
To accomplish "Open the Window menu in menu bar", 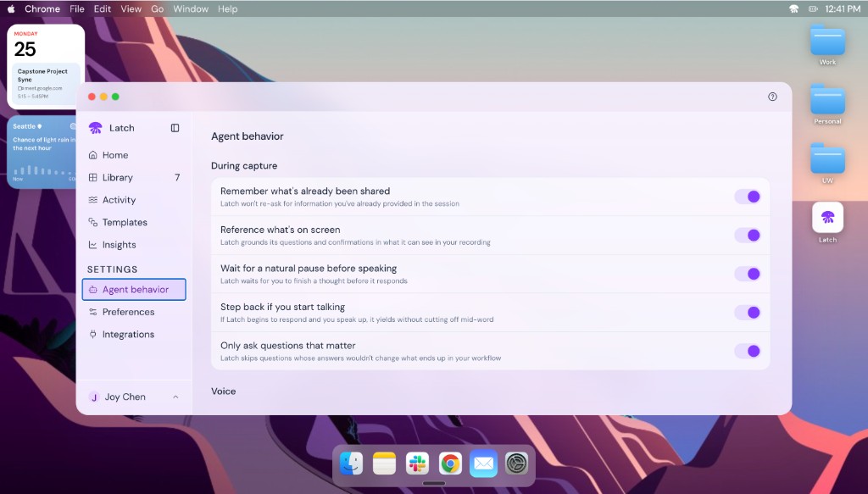I will coord(191,8).
